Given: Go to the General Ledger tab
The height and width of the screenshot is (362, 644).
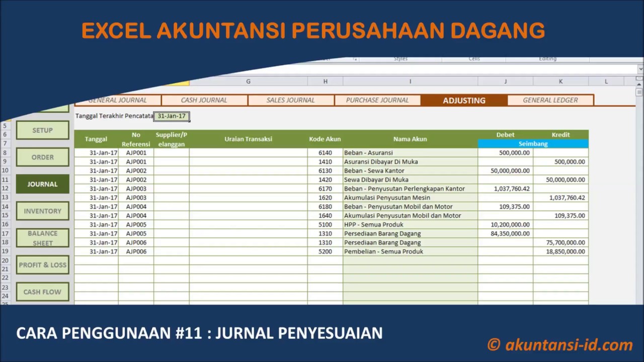Looking at the screenshot, I should 550,100.
